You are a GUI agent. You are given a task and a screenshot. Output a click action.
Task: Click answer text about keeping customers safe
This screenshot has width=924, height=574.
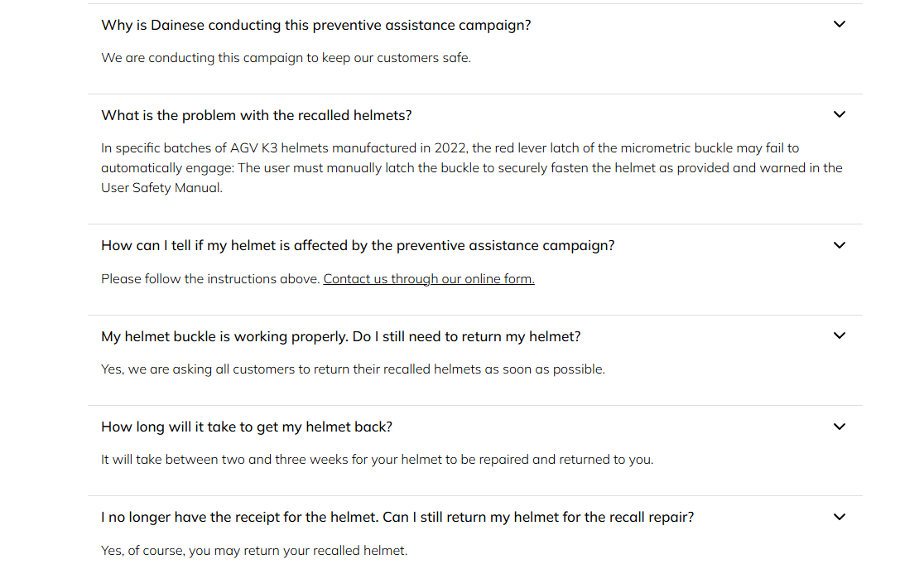tap(286, 58)
